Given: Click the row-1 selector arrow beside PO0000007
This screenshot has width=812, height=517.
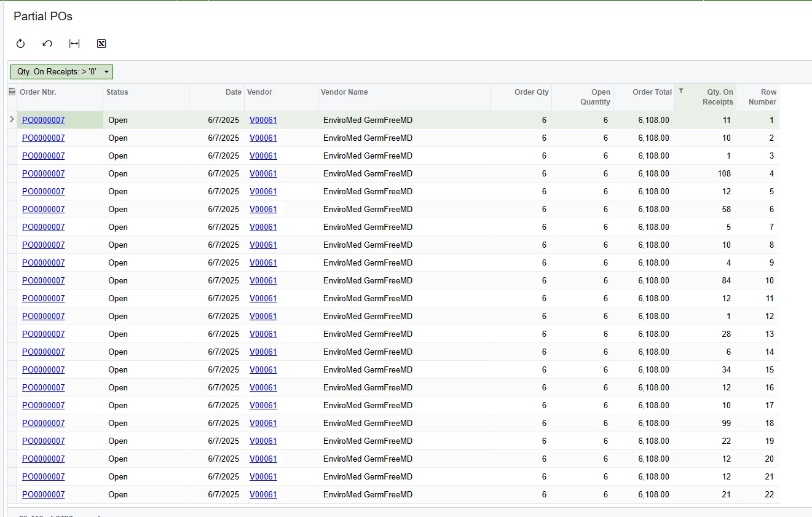Looking at the screenshot, I should click(x=12, y=120).
